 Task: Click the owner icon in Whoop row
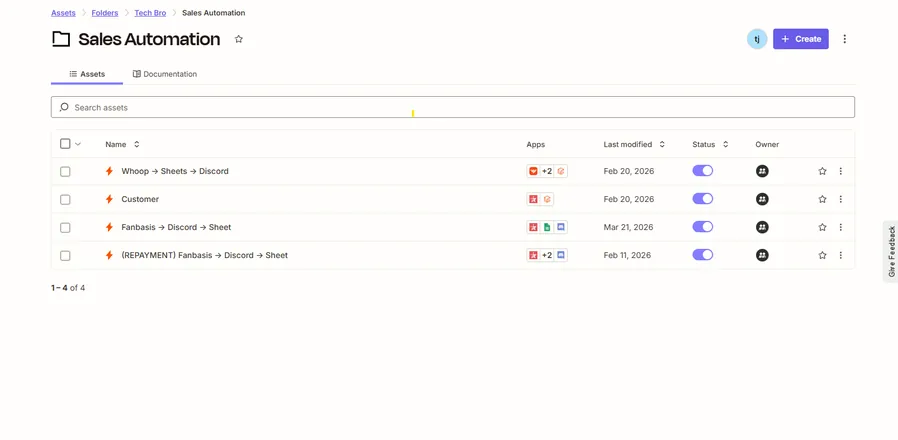762,171
